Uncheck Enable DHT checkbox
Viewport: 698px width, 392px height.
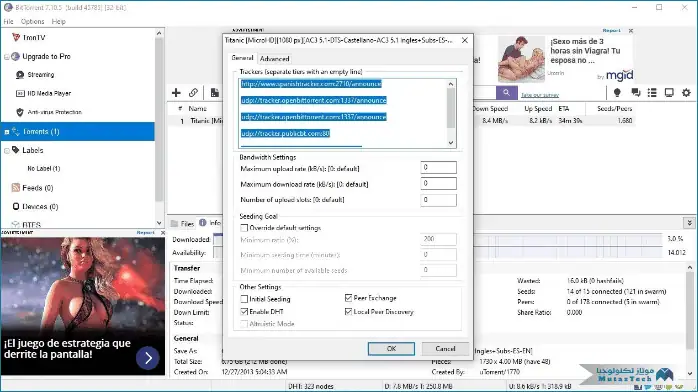pos(244,311)
